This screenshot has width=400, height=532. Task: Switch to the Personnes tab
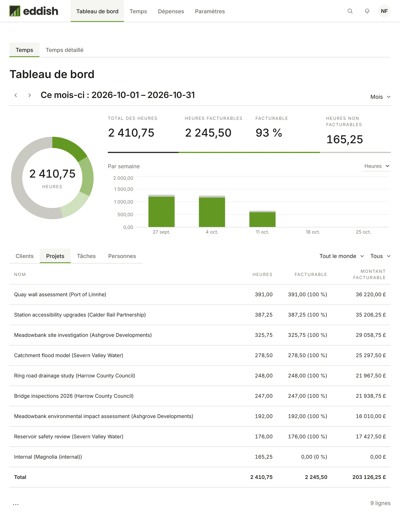tap(122, 256)
